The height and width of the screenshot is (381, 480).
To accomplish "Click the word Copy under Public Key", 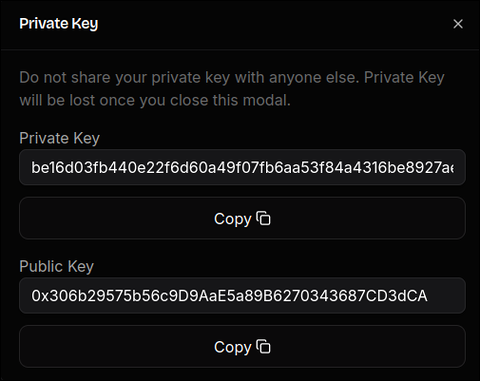I will pyautogui.click(x=233, y=347).
